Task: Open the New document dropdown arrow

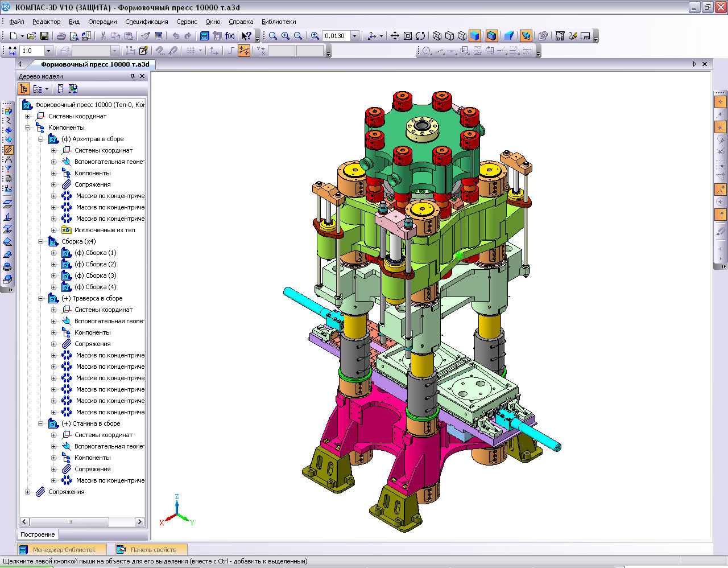Action: tap(22, 36)
